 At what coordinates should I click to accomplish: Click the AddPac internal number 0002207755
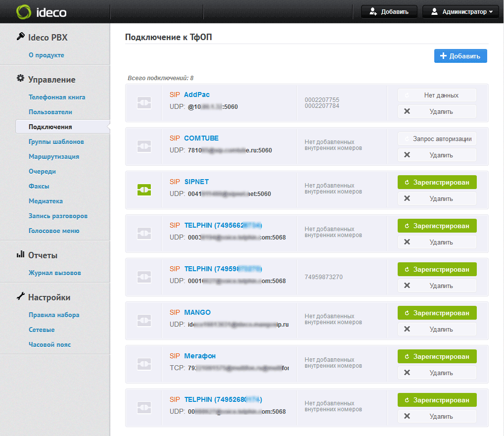322,99
